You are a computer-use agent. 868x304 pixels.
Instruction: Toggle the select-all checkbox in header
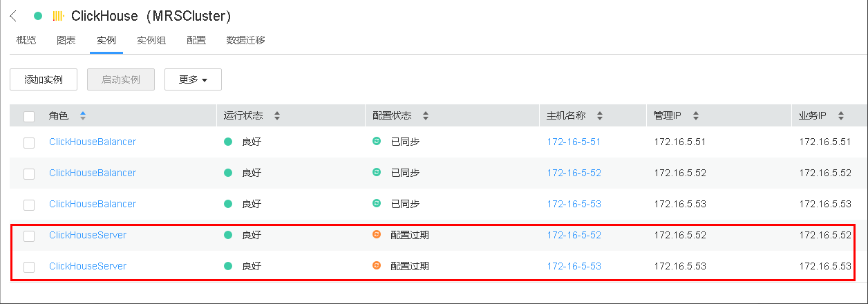click(x=29, y=116)
